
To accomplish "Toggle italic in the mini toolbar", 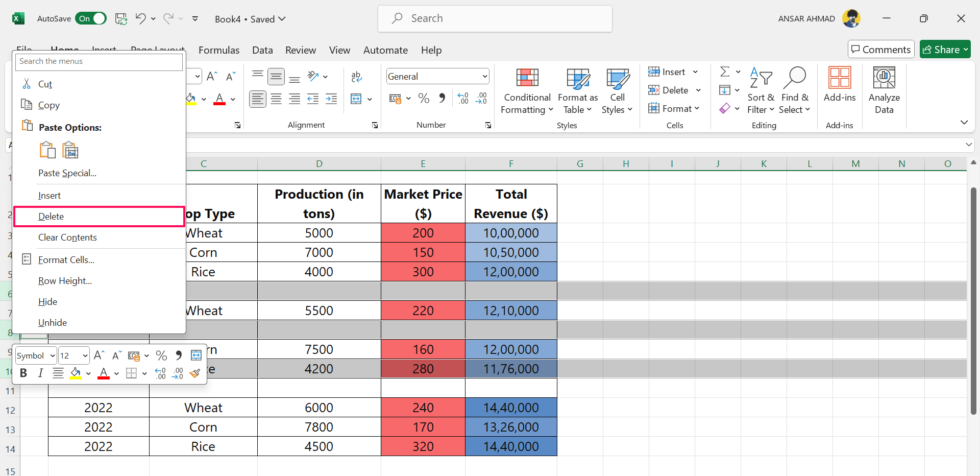I will point(40,373).
